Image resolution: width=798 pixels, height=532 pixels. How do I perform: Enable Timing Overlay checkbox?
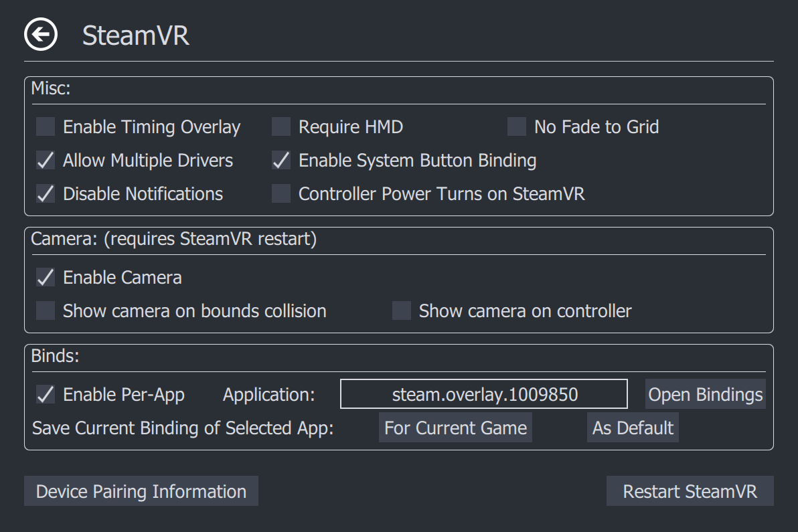pos(46,126)
